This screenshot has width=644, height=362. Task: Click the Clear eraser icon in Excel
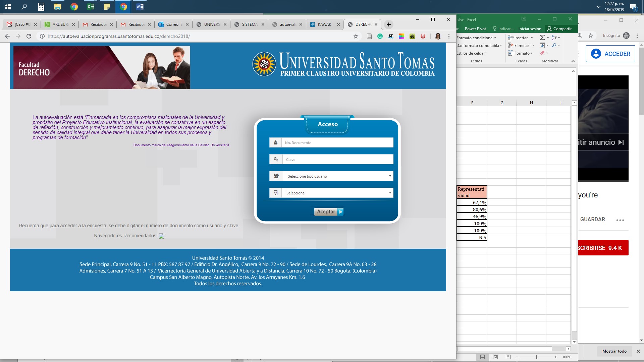coord(542,53)
